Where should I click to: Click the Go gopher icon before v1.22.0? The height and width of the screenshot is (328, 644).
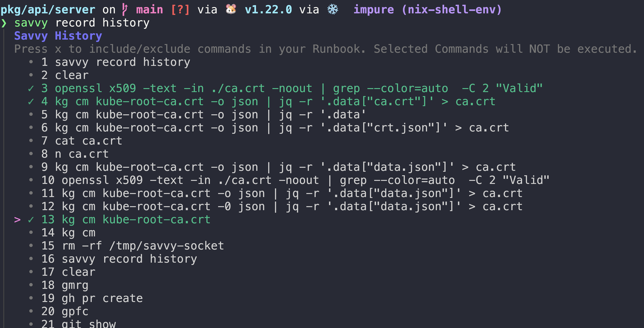click(x=231, y=10)
